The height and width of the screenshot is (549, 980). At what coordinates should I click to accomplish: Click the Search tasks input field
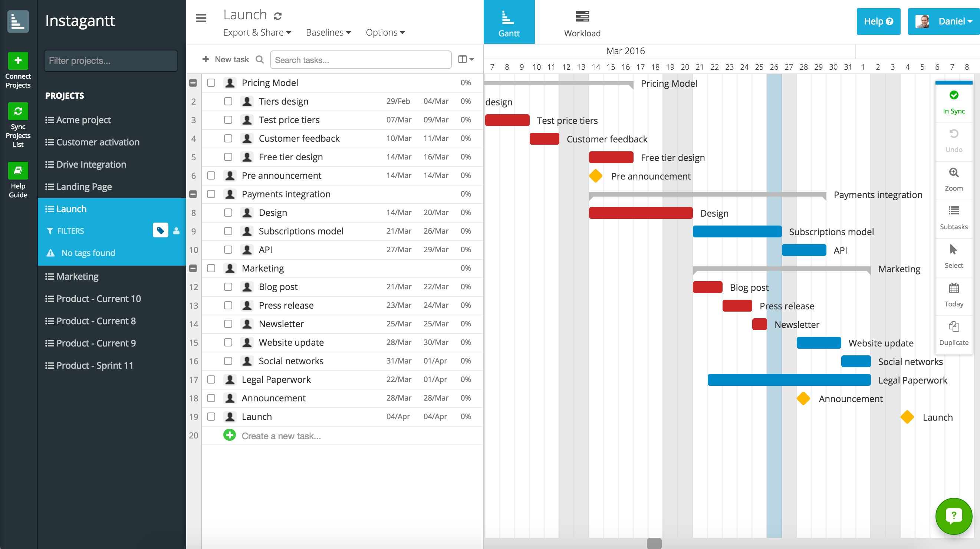coord(361,60)
